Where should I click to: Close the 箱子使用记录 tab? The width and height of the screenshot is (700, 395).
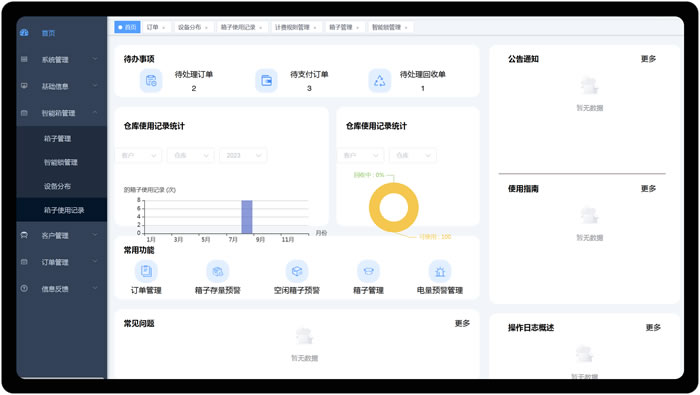(261, 28)
